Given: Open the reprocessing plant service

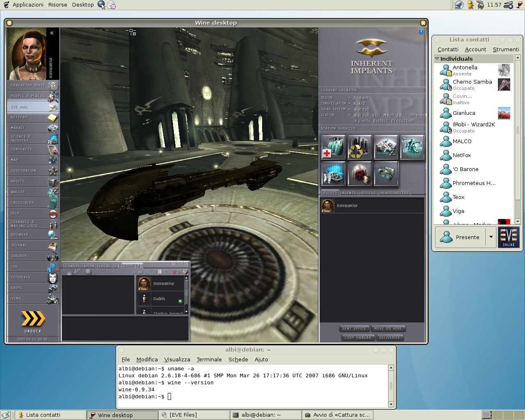Looking at the screenshot, I should 359,147.
